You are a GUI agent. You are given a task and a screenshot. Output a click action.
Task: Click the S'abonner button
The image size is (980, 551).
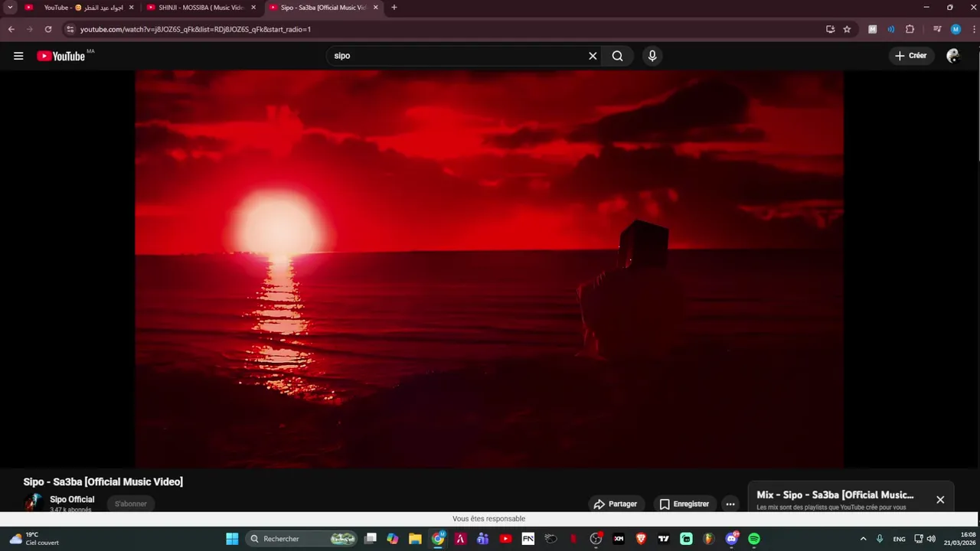tap(131, 504)
